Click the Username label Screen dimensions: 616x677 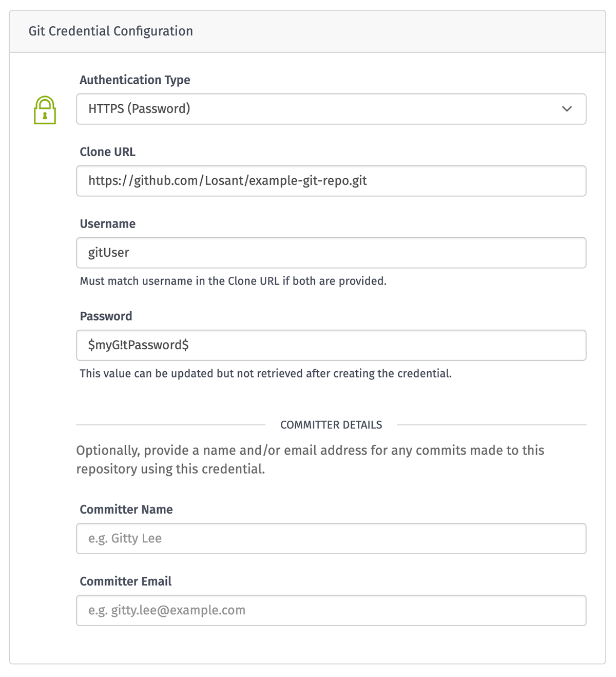point(107,223)
